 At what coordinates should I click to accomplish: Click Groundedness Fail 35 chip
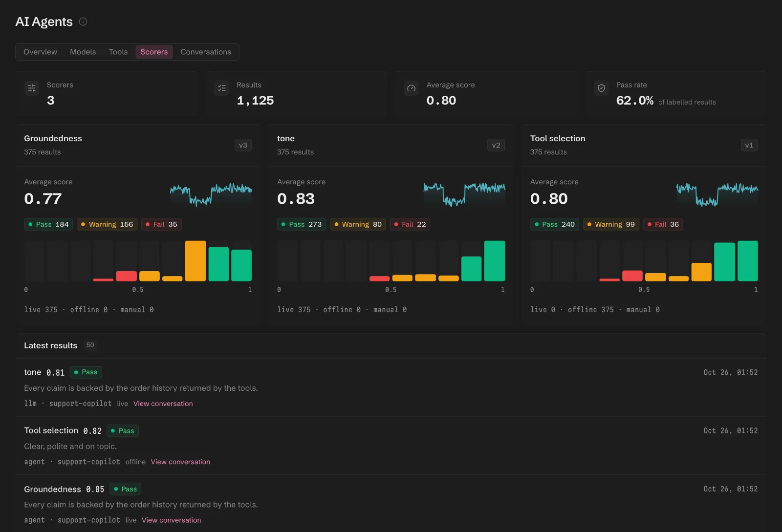click(161, 224)
